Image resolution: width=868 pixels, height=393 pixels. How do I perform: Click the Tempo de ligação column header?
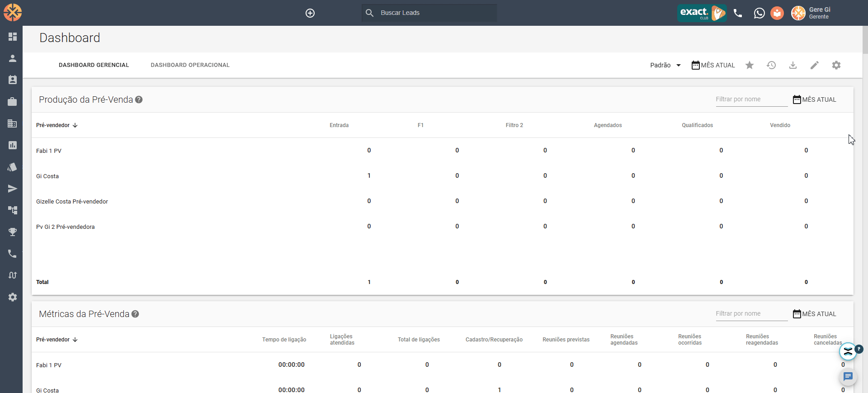(284, 340)
